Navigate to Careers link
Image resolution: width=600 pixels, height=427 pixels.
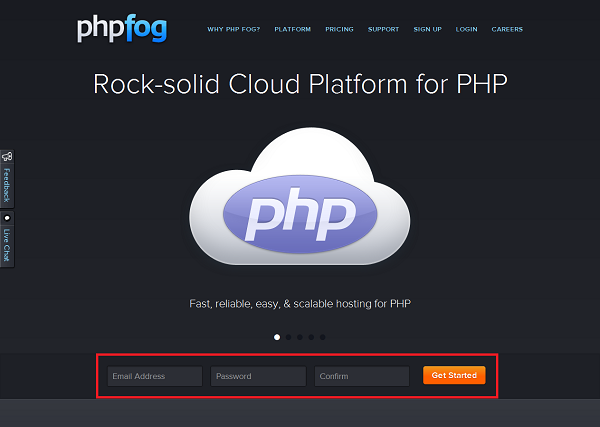pyautogui.click(x=507, y=29)
